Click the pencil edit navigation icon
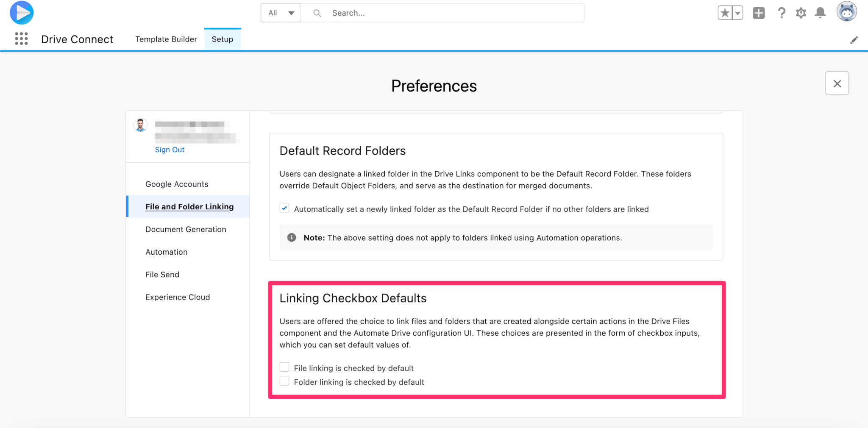This screenshot has height=428, width=868. pos(854,40)
